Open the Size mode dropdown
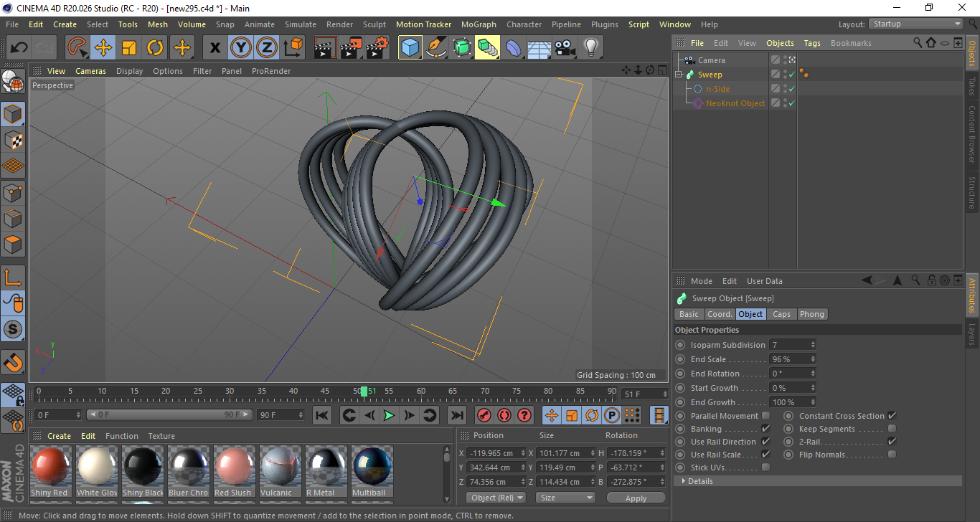This screenshot has height=522, width=980. pyautogui.click(x=566, y=498)
